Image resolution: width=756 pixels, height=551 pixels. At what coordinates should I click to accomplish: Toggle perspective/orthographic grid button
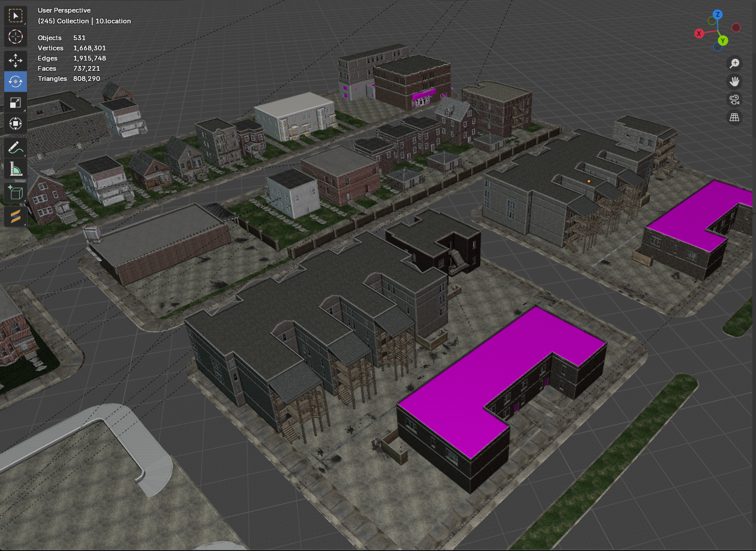[734, 117]
